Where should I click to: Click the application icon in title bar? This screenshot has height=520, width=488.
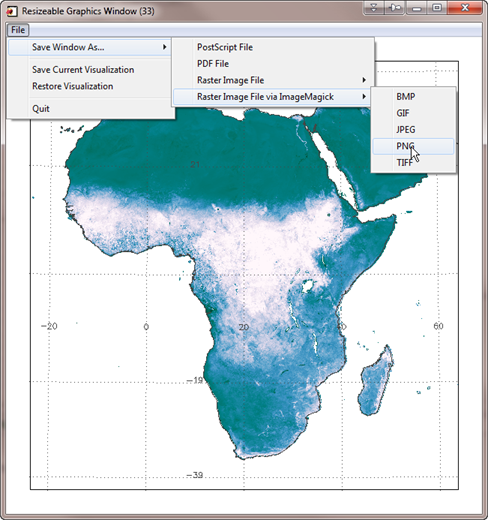[x=12, y=11]
